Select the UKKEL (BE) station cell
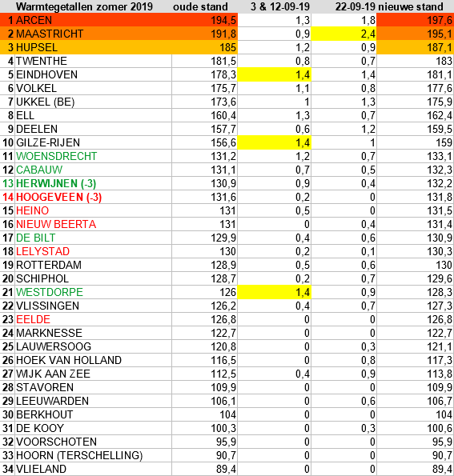This screenshot has height=476, width=454. (x=93, y=102)
